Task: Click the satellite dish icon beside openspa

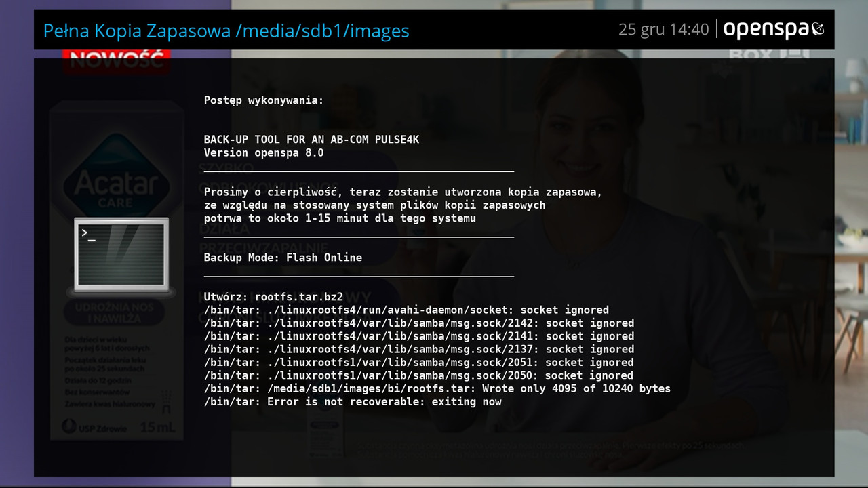Action: pos(818,28)
